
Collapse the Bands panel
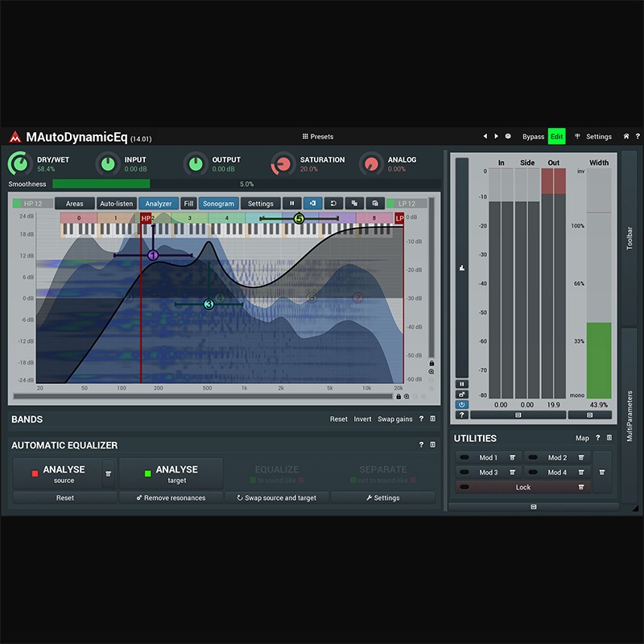point(433,419)
